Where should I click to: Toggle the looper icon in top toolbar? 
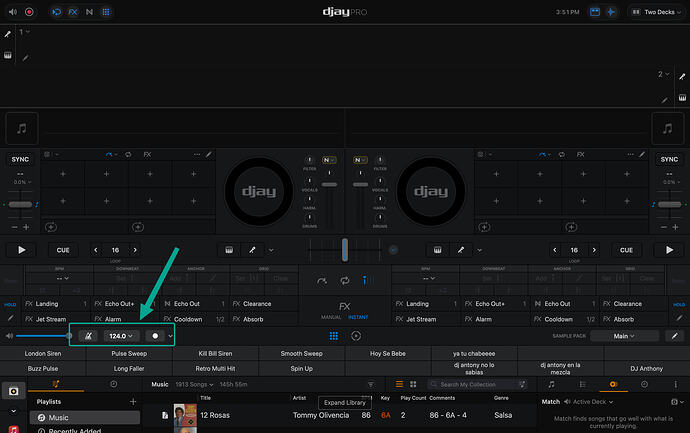tap(57, 12)
